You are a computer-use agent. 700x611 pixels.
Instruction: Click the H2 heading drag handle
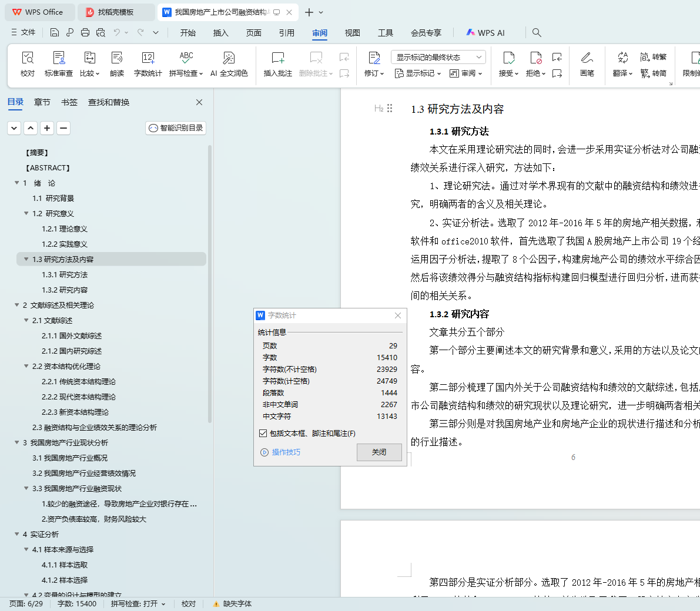click(390, 108)
